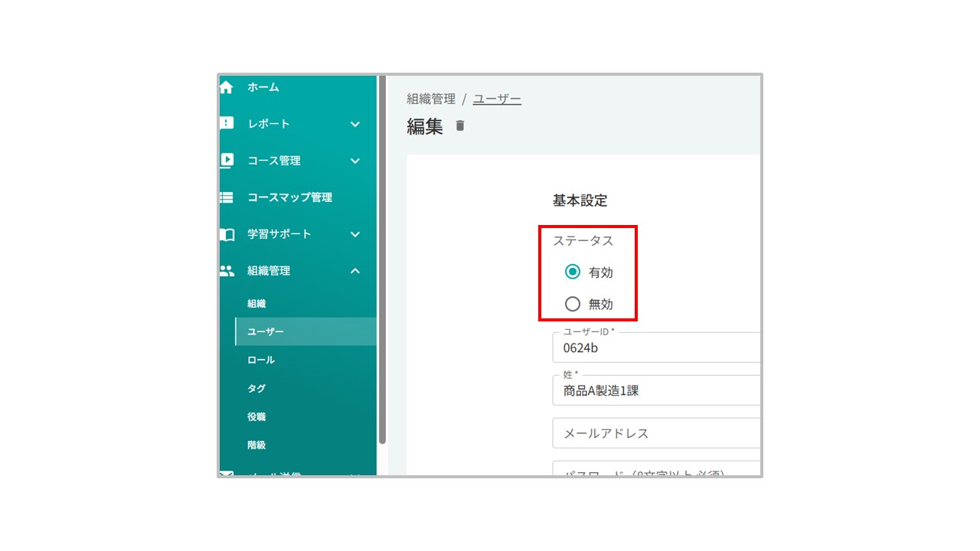The image size is (980, 551).
Task: Select the 無効 status radio button
Action: pos(573,304)
